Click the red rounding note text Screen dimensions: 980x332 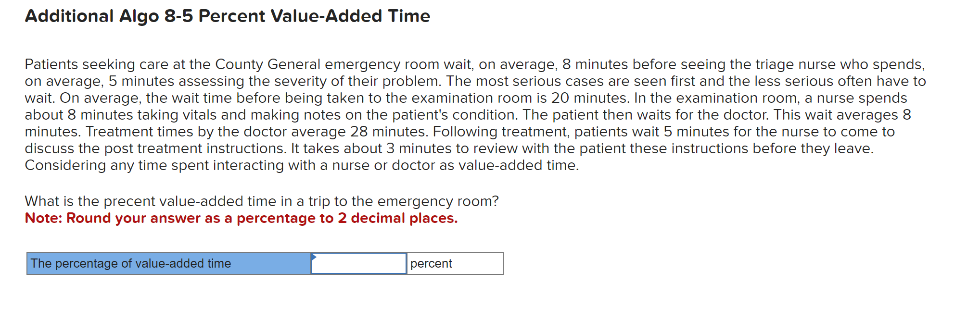pos(241,218)
